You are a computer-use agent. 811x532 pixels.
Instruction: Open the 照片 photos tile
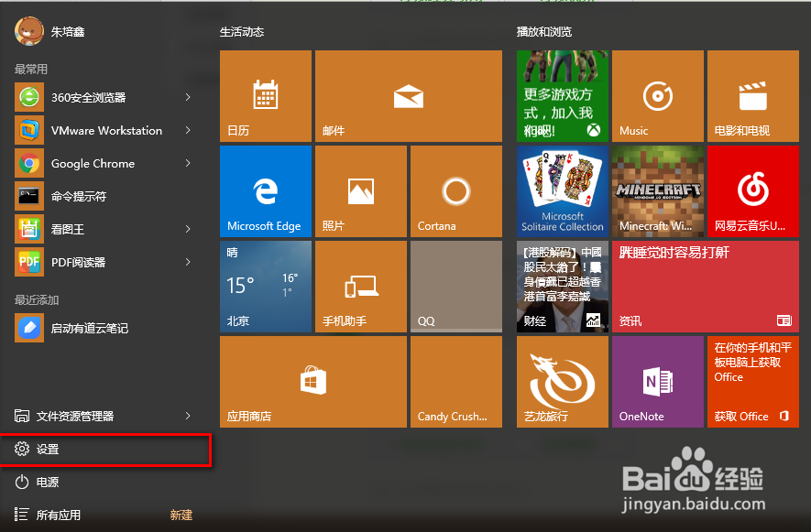(361, 191)
